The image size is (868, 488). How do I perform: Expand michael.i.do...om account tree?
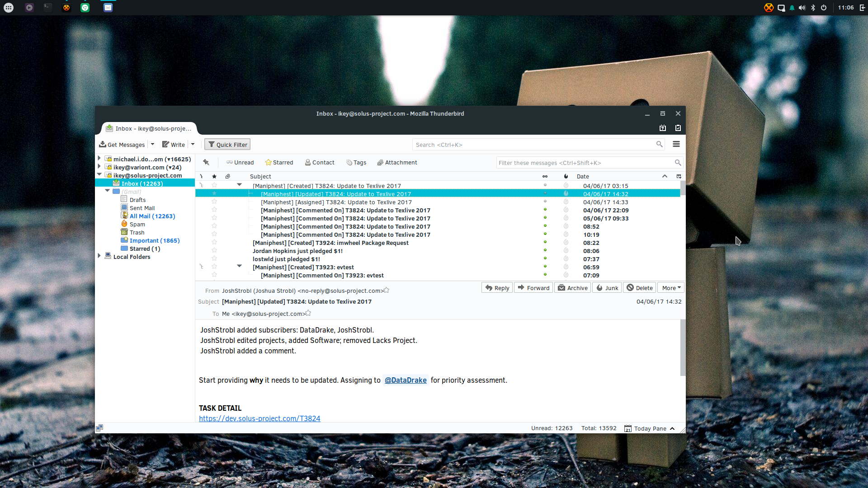pos(99,159)
